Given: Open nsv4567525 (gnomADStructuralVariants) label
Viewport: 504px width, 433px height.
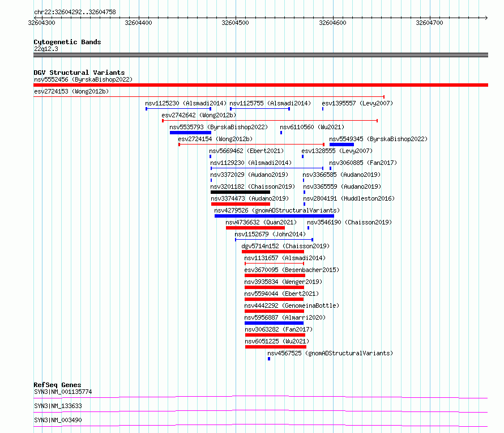Looking at the screenshot, I should (330, 353).
